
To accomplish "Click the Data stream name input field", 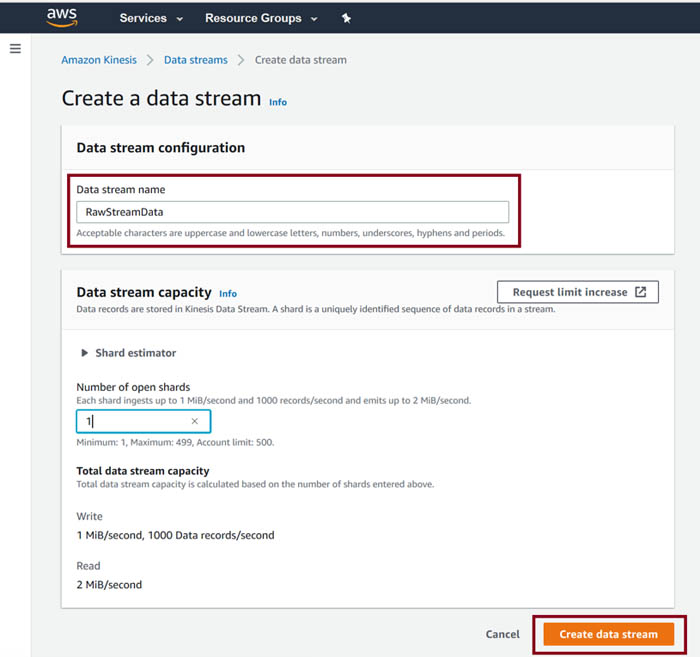I will (x=292, y=212).
